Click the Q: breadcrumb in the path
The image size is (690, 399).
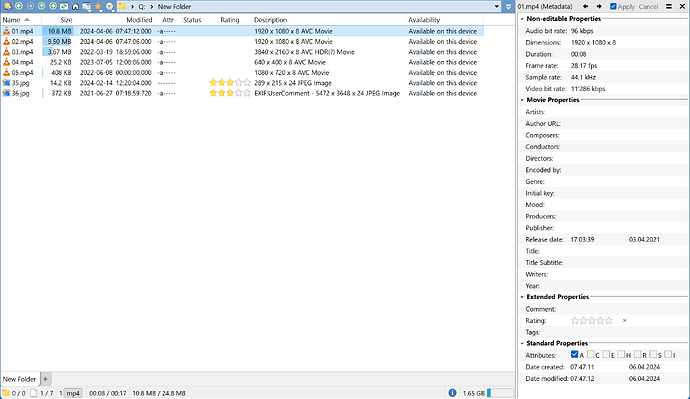(142, 7)
